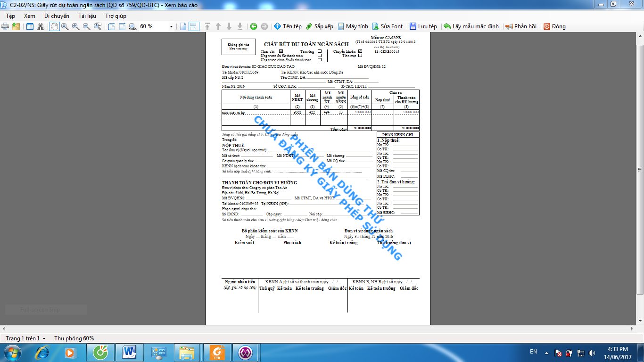644x362 pixels.
Task: Go to last page arrow
Action: [x=240, y=26]
